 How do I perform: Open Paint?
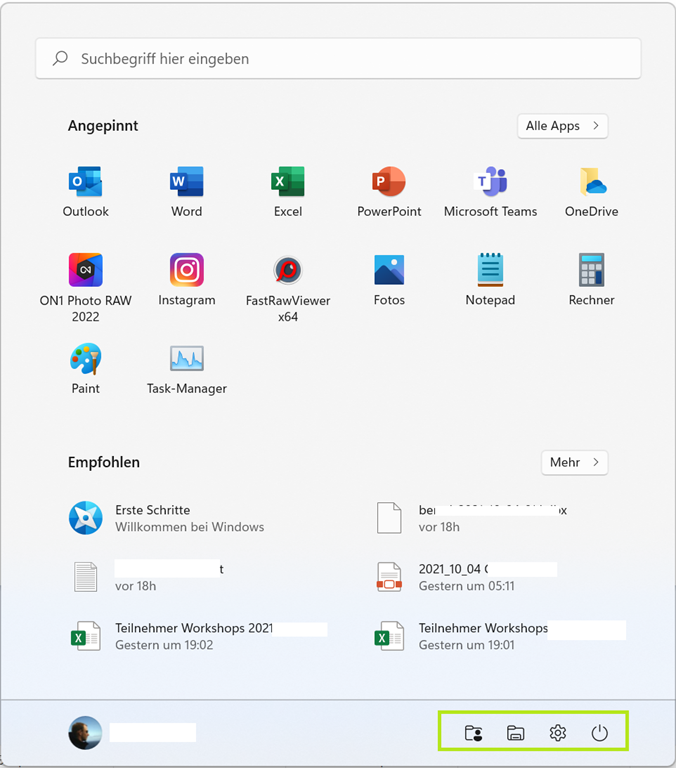tap(86, 360)
